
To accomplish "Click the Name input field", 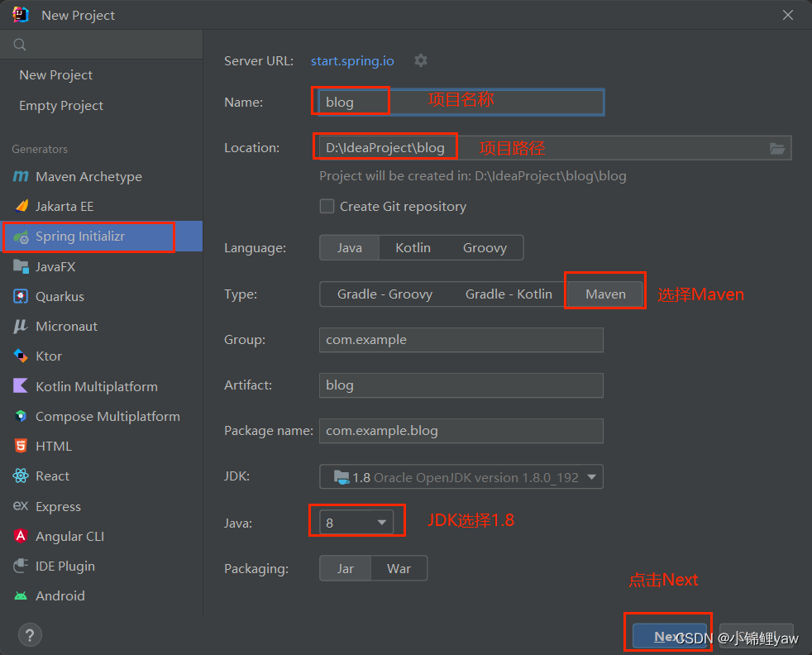I will tap(461, 102).
